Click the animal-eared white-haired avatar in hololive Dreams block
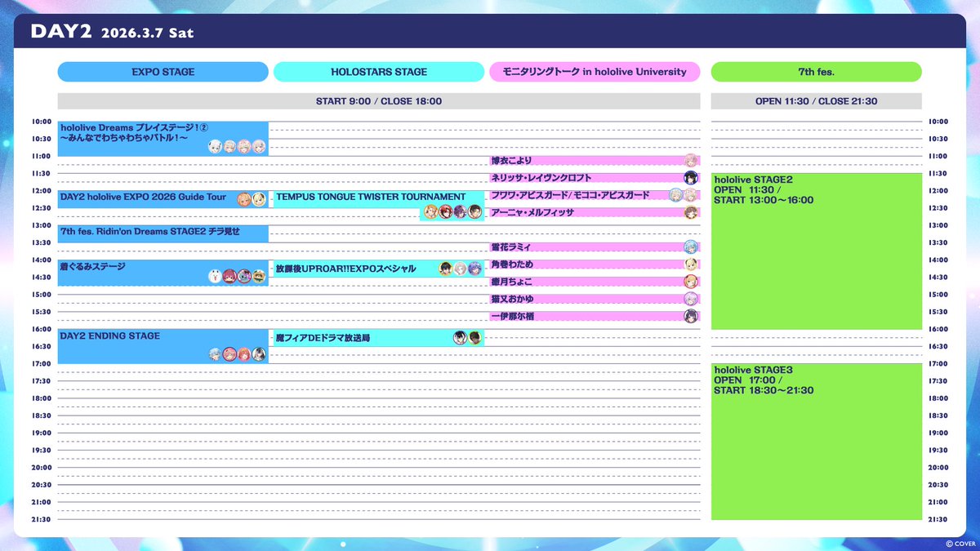Image resolution: width=980 pixels, height=551 pixels. (215, 147)
